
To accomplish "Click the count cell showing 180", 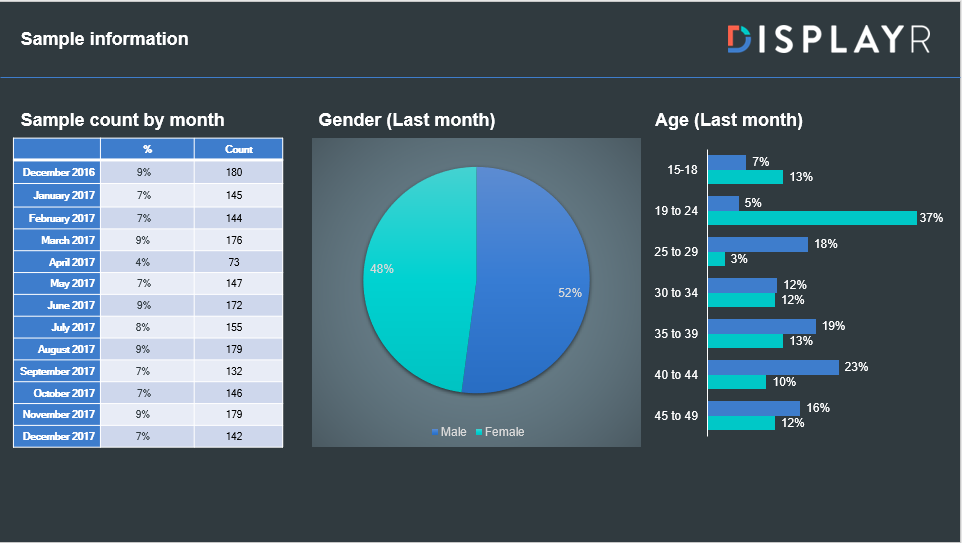I will click(x=234, y=172).
